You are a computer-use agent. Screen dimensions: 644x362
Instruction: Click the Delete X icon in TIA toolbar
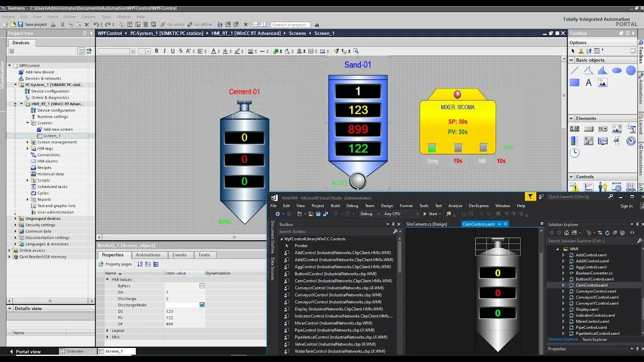(x=87, y=24)
